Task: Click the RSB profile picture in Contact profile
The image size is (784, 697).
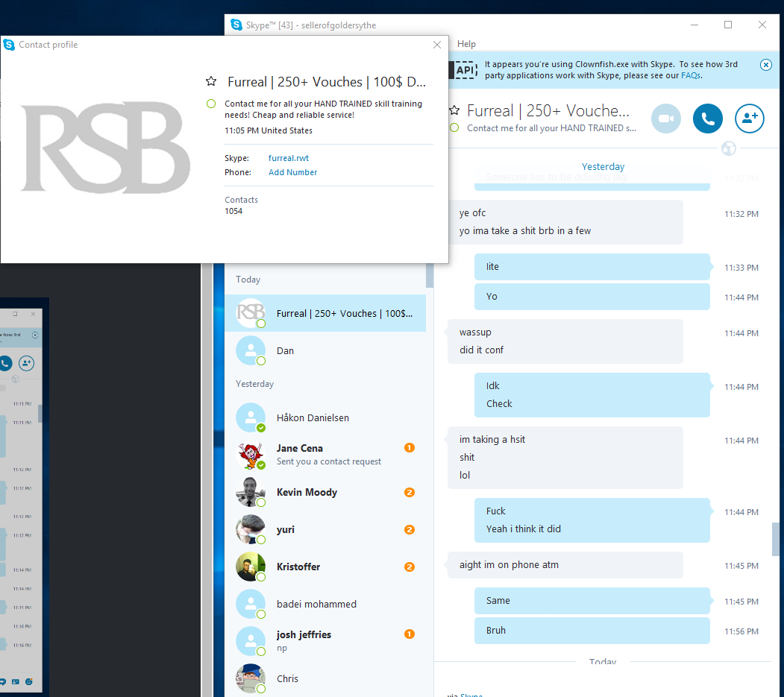Action: click(x=105, y=148)
